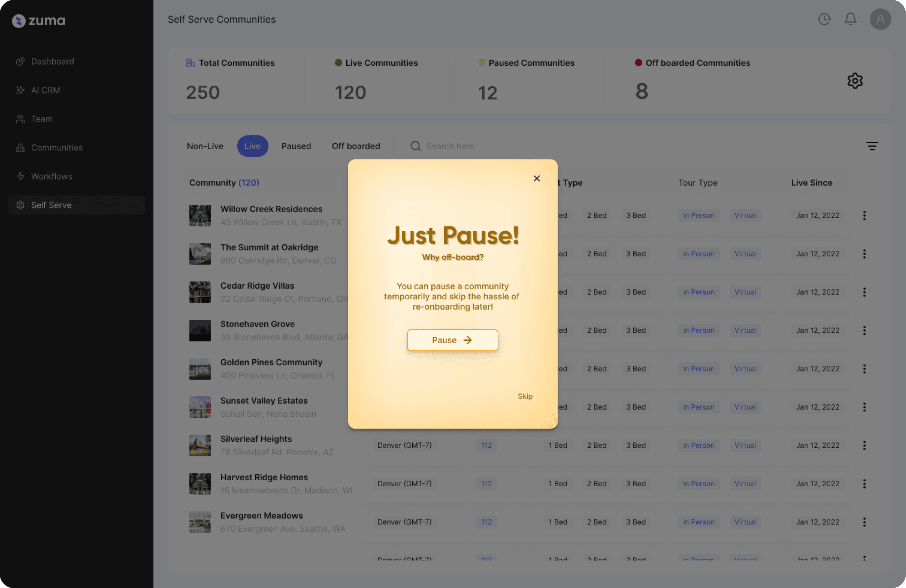Go to Dashboard in sidebar
Image resolution: width=906 pixels, height=588 pixels.
point(52,61)
